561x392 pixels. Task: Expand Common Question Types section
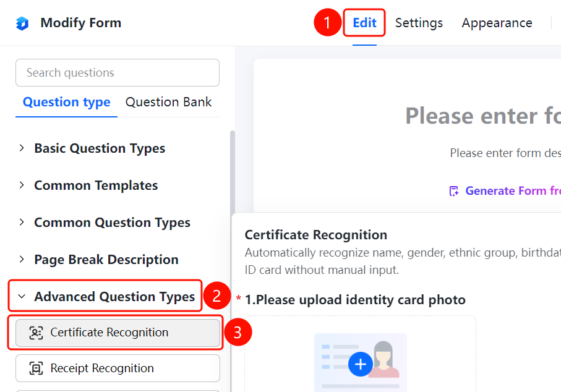pyautogui.click(x=22, y=223)
